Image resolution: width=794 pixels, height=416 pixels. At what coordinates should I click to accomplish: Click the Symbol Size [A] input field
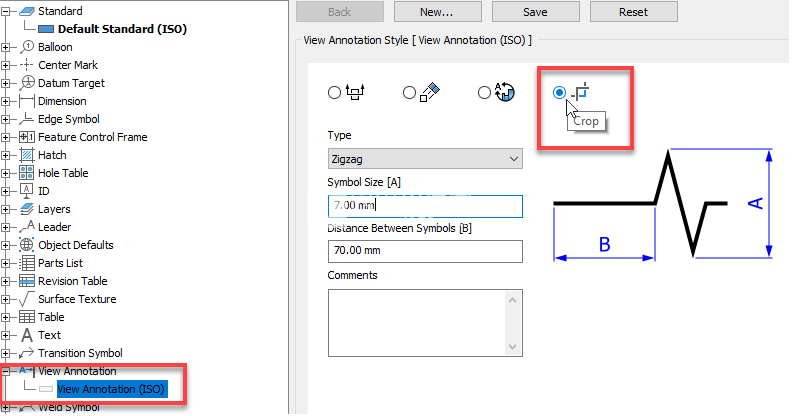pos(425,206)
